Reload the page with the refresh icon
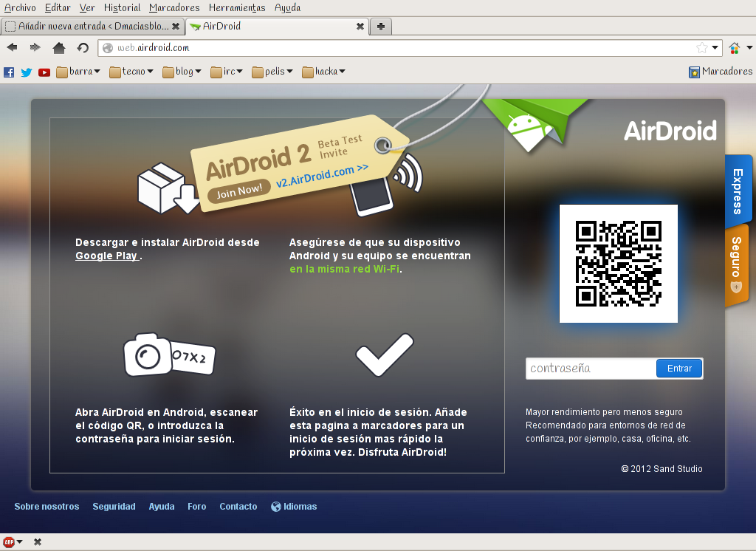The height and width of the screenshot is (551, 756). [x=83, y=47]
